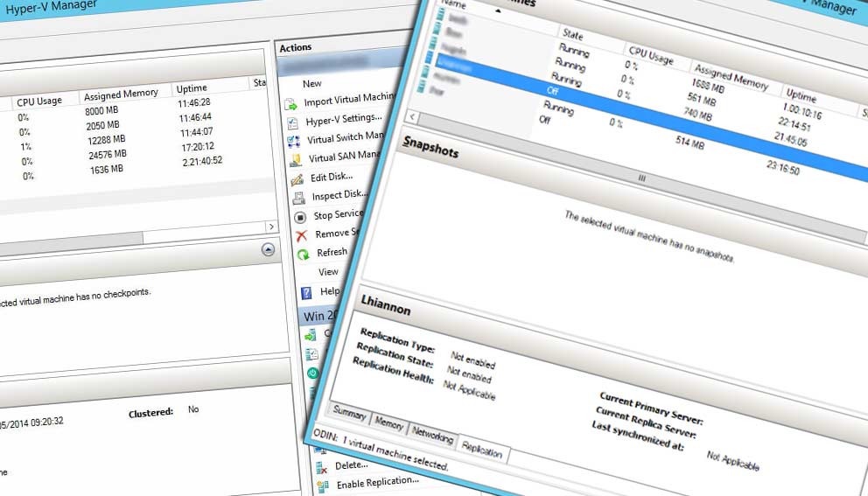Choose Delete... for the virtual machine

click(352, 466)
